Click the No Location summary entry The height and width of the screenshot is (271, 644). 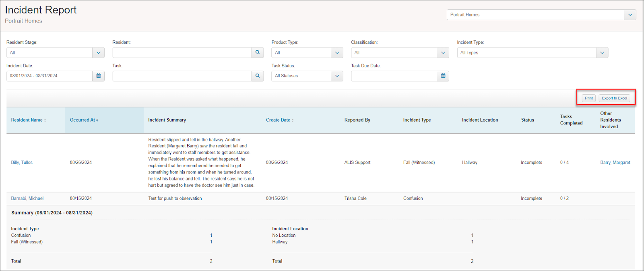[284, 235]
